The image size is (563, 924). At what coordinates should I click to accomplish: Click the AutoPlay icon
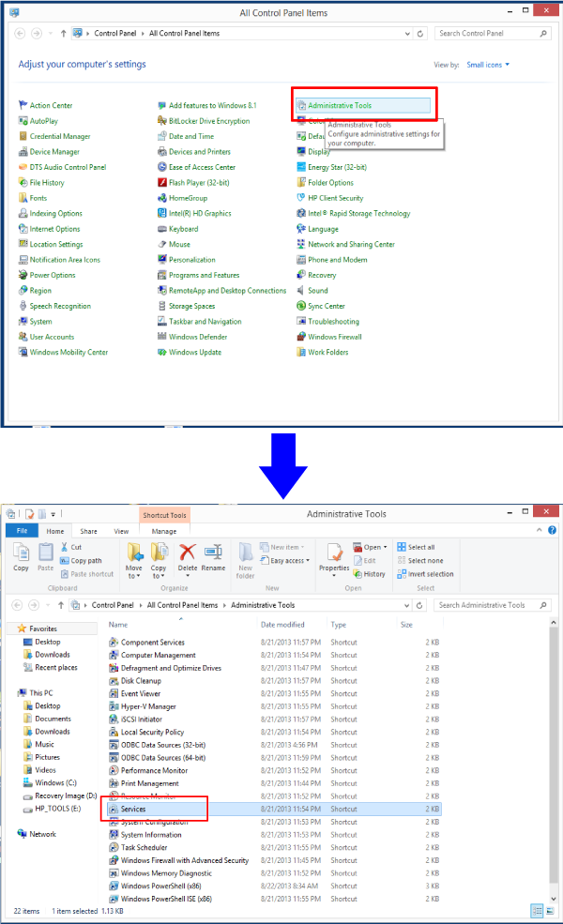pos(23,121)
